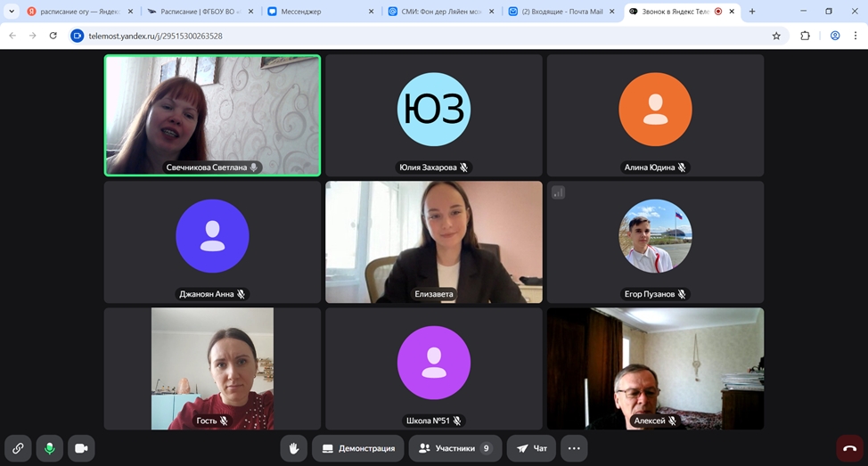
Task: Toggle the microphone on or off
Action: [x=50, y=448]
